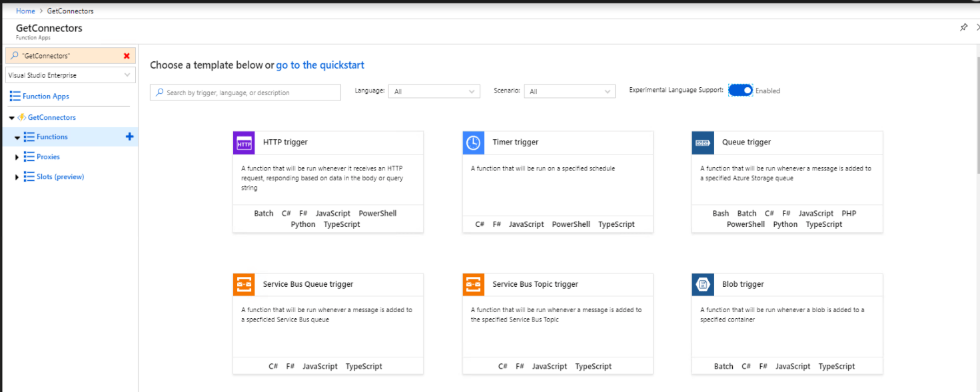Choose Batch under HTTP trigger
Screen dimensions: 980x392
click(264, 214)
